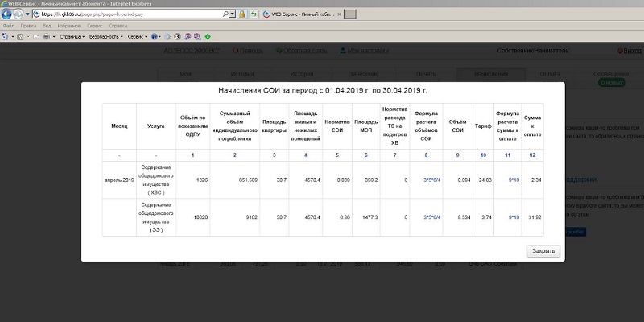Open the Сервис menu in menu bar
Screen dimensions: 644x322
[x=95, y=26]
